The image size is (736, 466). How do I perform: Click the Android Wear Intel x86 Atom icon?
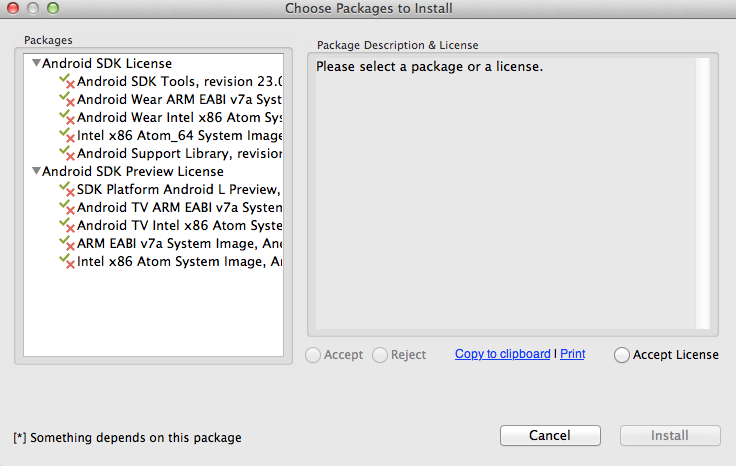click(x=68, y=118)
